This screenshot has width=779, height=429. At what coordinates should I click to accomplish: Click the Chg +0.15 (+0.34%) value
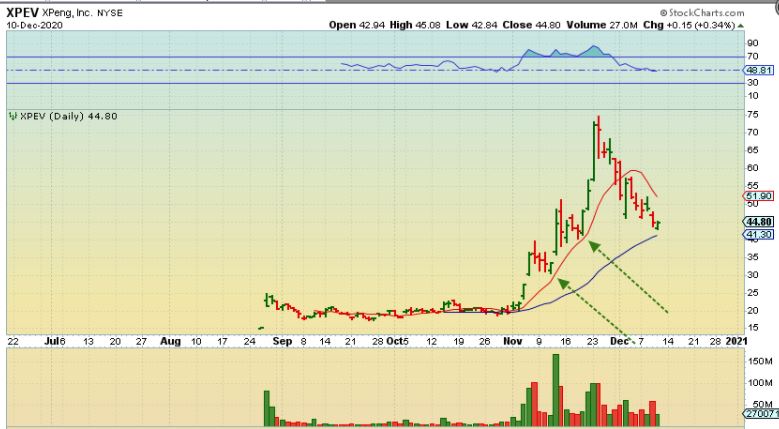coord(689,25)
